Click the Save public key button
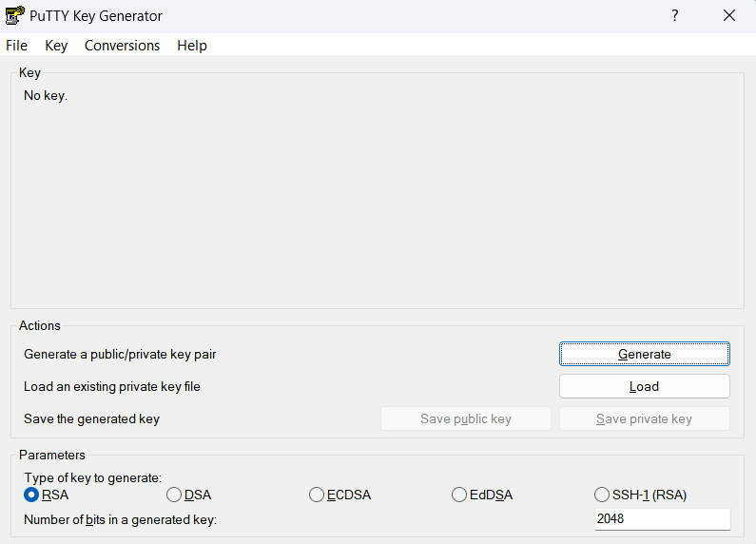Image resolution: width=756 pixels, height=544 pixels. (x=466, y=418)
